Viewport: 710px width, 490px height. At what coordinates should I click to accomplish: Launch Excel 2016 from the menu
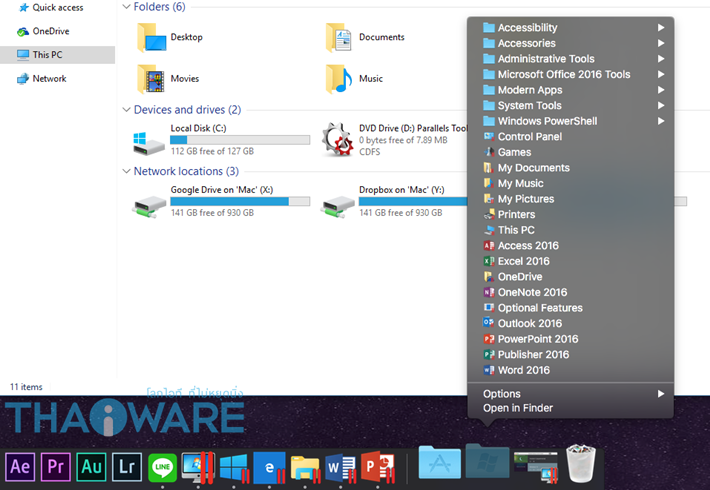[571, 261]
